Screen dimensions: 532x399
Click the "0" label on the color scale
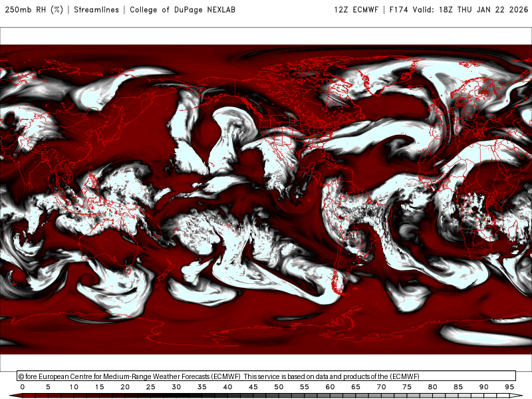(x=23, y=387)
